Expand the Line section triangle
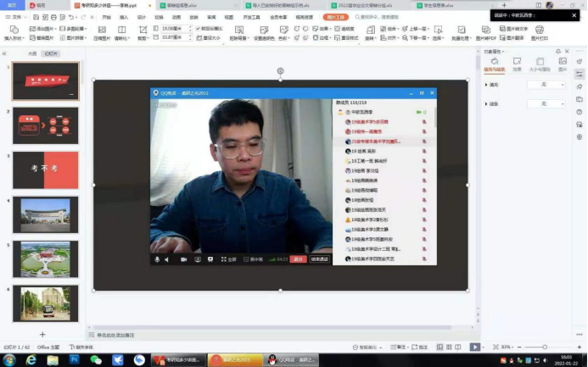The image size is (588, 367). coord(486,103)
